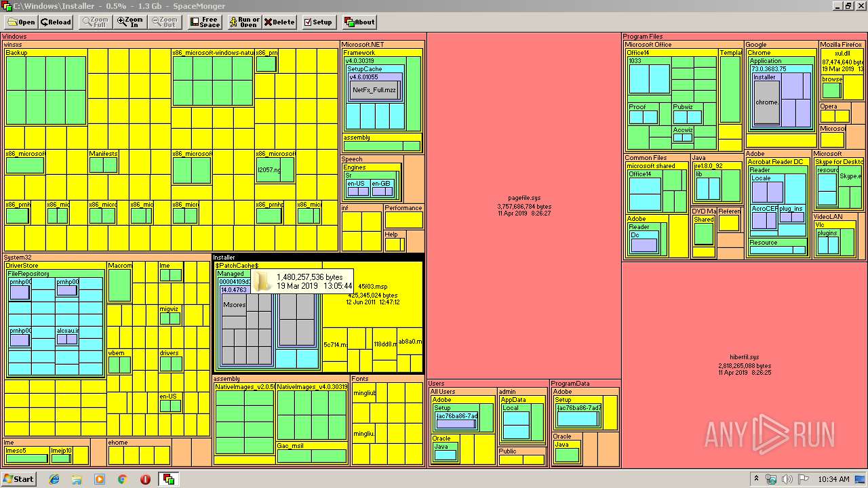The height and width of the screenshot is (488, 868).
Task: Open Windows Explorer from the taskbar
Action: (77, 479)
